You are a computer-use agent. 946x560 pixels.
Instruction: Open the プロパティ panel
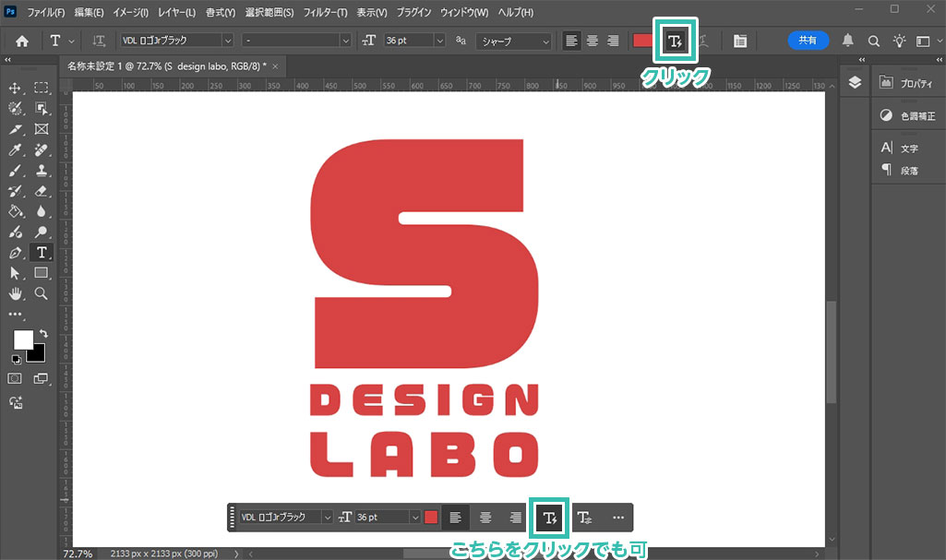(x=908, y=83)
